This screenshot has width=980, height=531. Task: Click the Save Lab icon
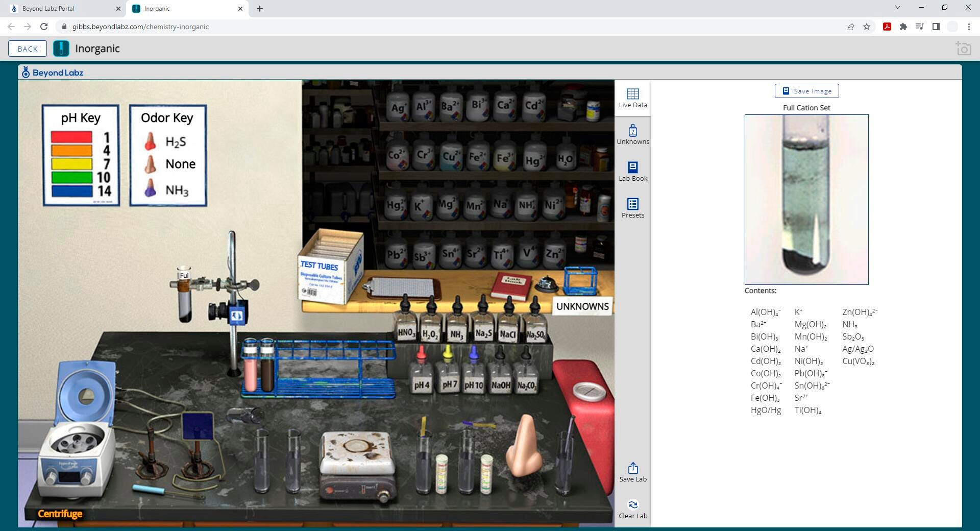coord(632,472)
